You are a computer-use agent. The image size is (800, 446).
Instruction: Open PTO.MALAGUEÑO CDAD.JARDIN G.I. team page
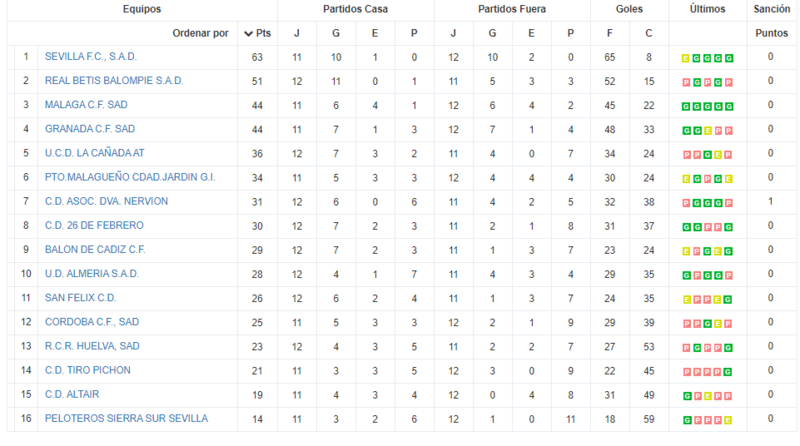pyautogui.click(x=130, y=177)
